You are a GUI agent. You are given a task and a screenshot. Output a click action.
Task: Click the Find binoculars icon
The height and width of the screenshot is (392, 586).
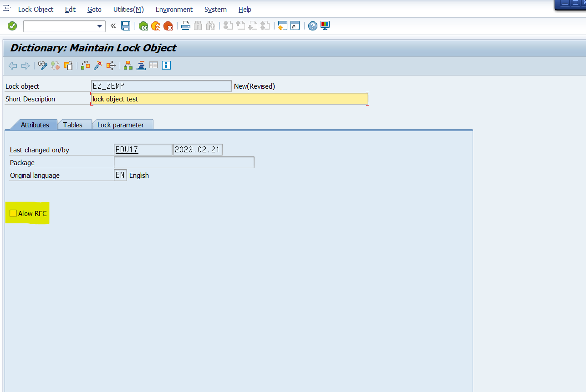(x=198, y=26)
